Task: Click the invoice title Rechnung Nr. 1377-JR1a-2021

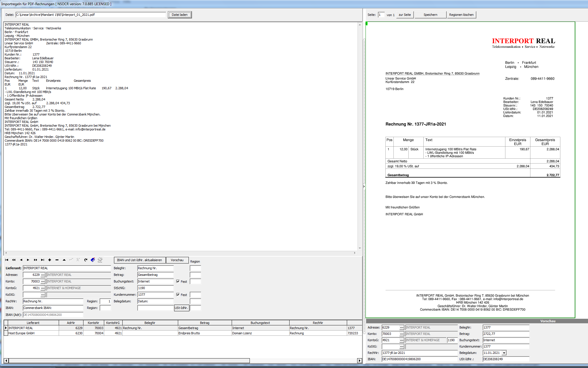Action: coord(416,124)
